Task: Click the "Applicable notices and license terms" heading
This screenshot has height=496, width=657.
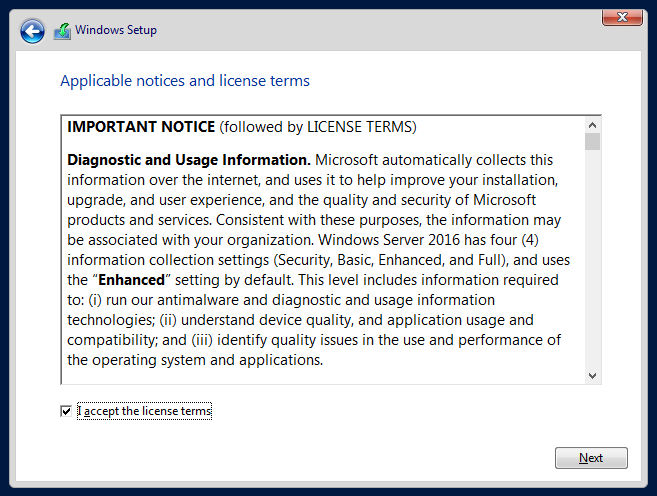Action: click(185, 81)
